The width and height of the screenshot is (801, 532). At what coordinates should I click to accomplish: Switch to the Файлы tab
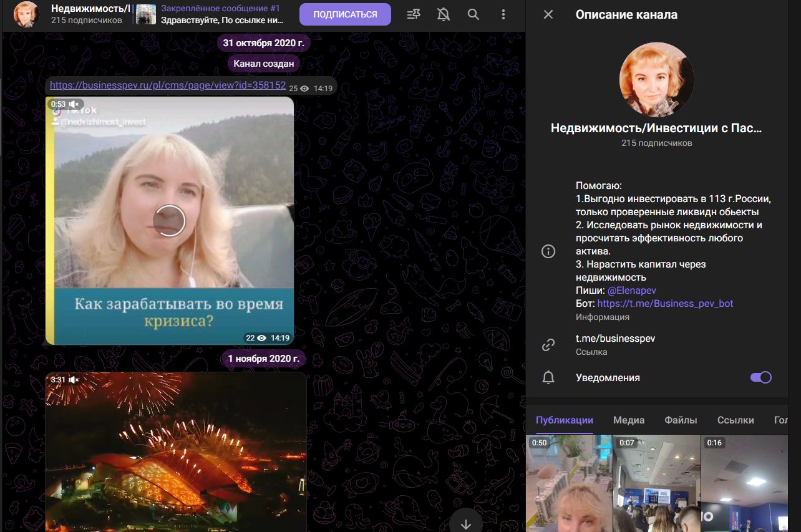point(681,420)
